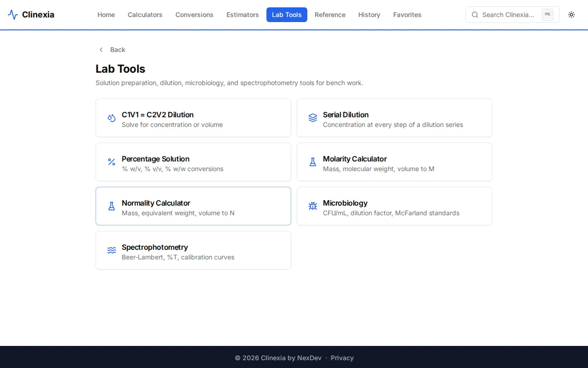Image resolution: width=588 pixels, height=368 pixels.
Task: Open the Reference tab
Action: [330, 15]
